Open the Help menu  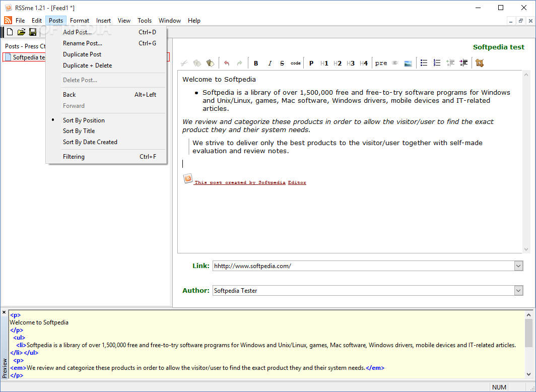tap(194, 21)
